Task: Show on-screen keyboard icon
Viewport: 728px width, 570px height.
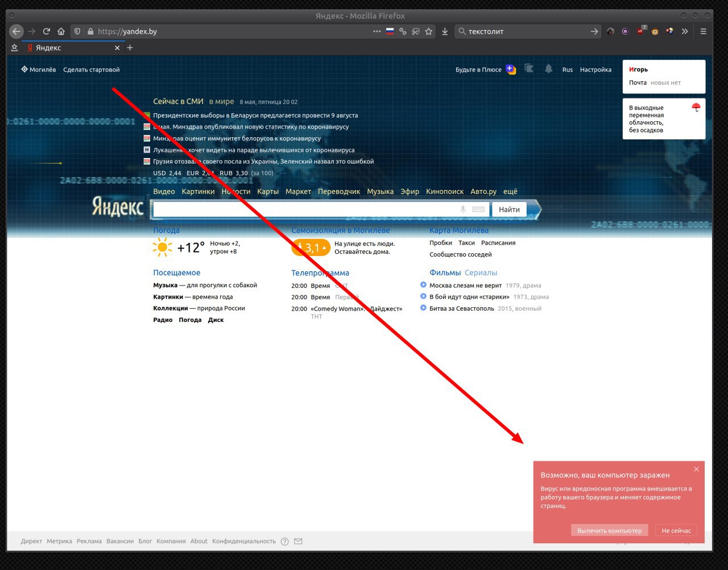Action: tap(478, 209)
